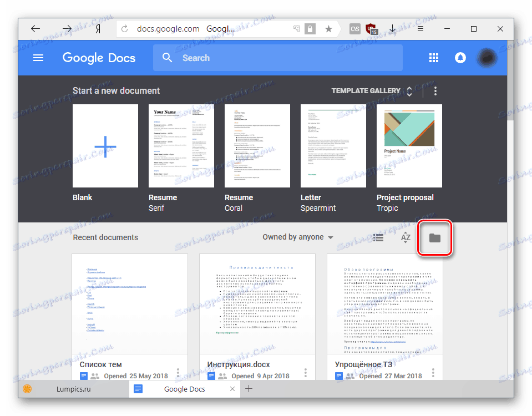Switch to list view

(378, 237)
